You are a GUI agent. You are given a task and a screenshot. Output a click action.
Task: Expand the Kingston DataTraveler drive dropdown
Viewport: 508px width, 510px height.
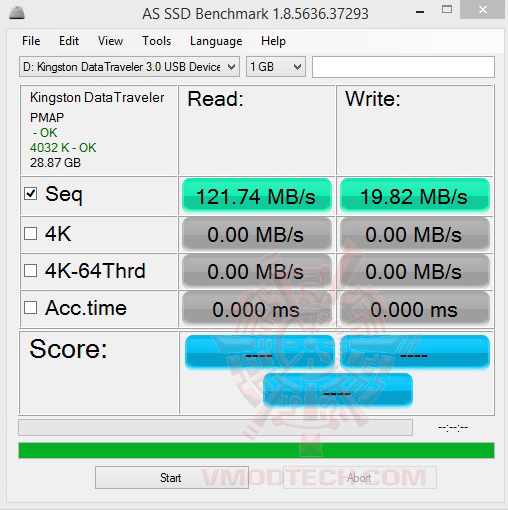click(129, 67)
